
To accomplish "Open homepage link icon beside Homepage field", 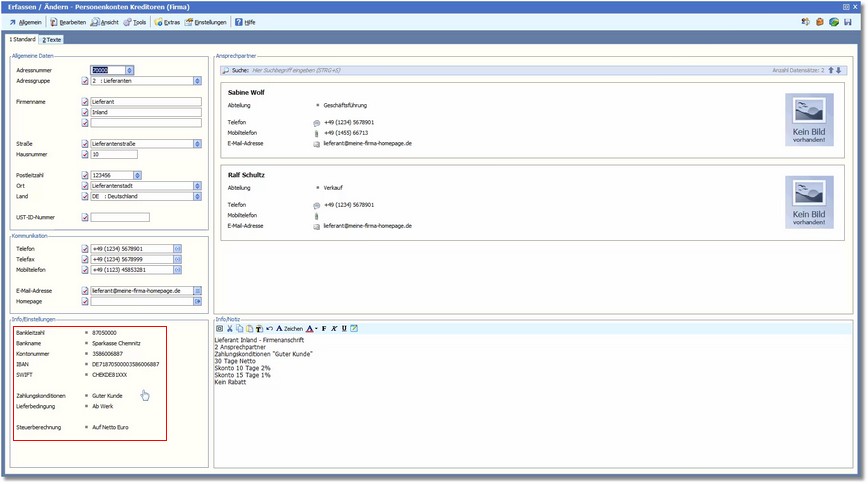I will point(198,300).
